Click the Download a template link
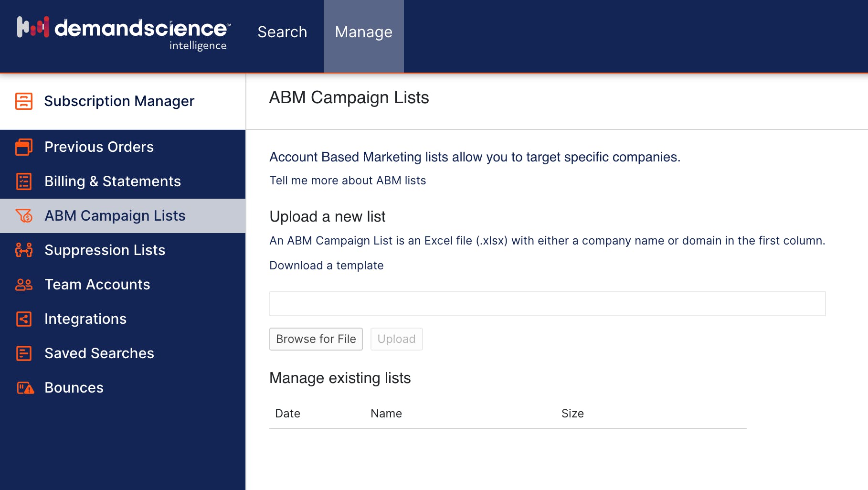Image resolution: width=868 pixels, height=490 pixels. pyautogui.click(x=326, y=266)
